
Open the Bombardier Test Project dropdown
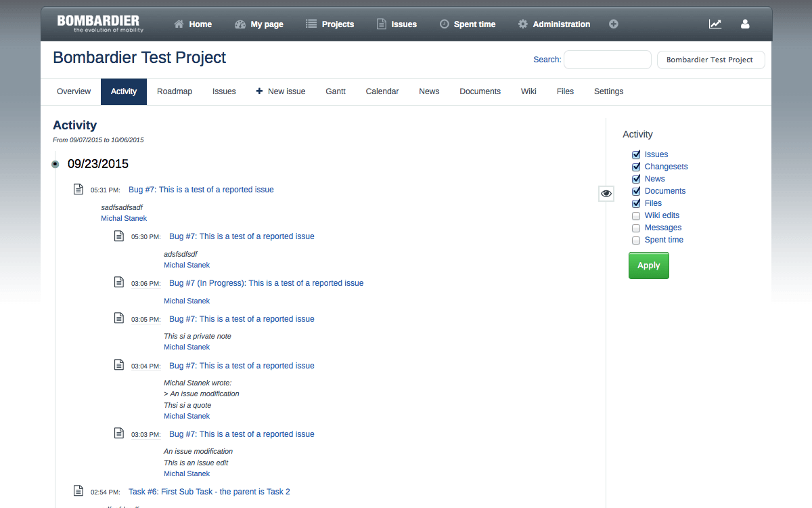tap(710, 60)
